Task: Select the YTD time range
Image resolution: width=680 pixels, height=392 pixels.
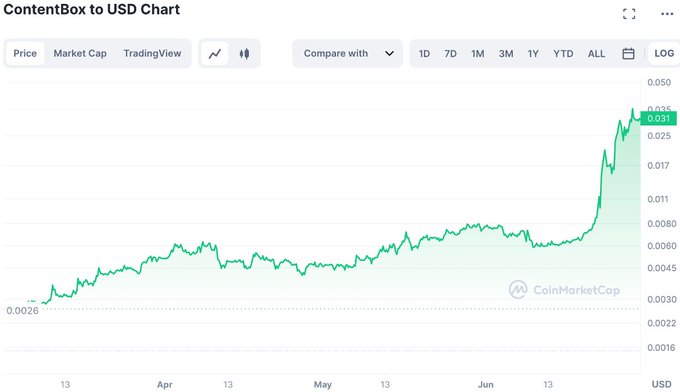Action: [563, 54]
